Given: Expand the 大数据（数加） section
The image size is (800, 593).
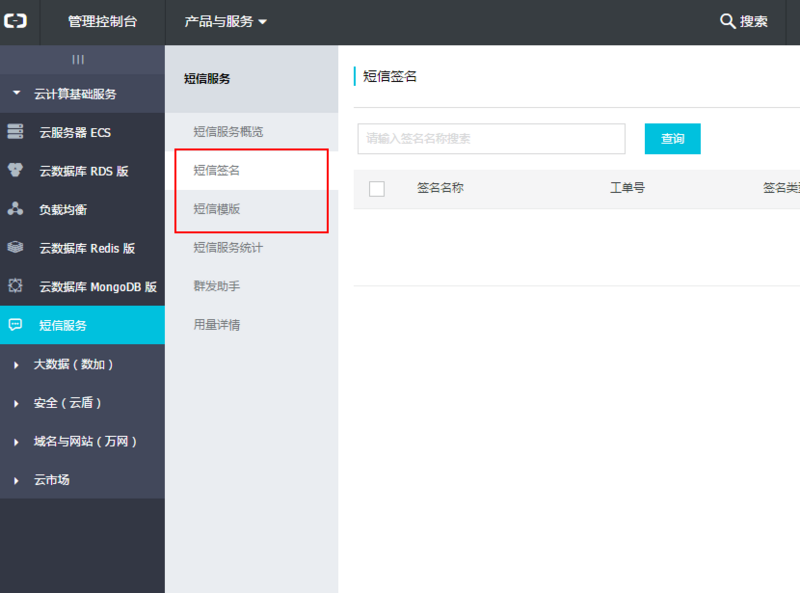Looking at the screenshot, I should coord(82,364).
